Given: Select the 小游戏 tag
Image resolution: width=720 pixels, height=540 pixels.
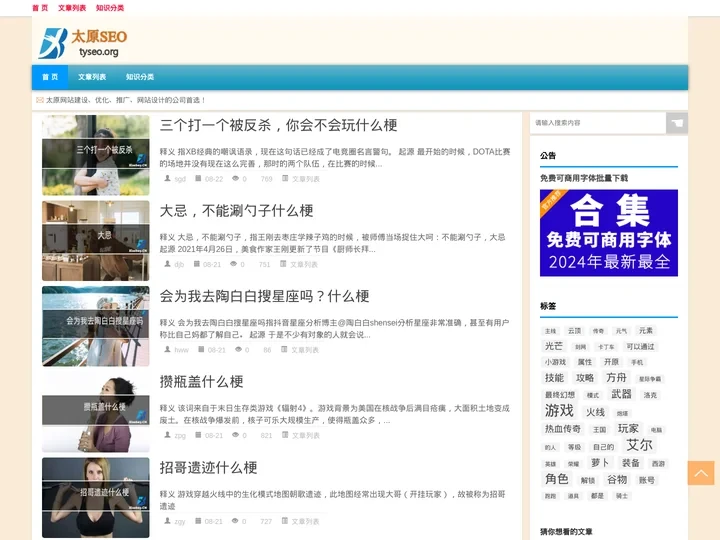Looking at the screenshot, I should 555,362.
